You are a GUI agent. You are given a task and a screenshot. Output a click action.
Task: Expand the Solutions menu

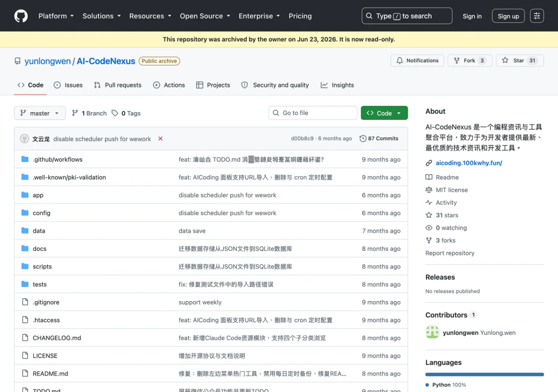point(102,16)
